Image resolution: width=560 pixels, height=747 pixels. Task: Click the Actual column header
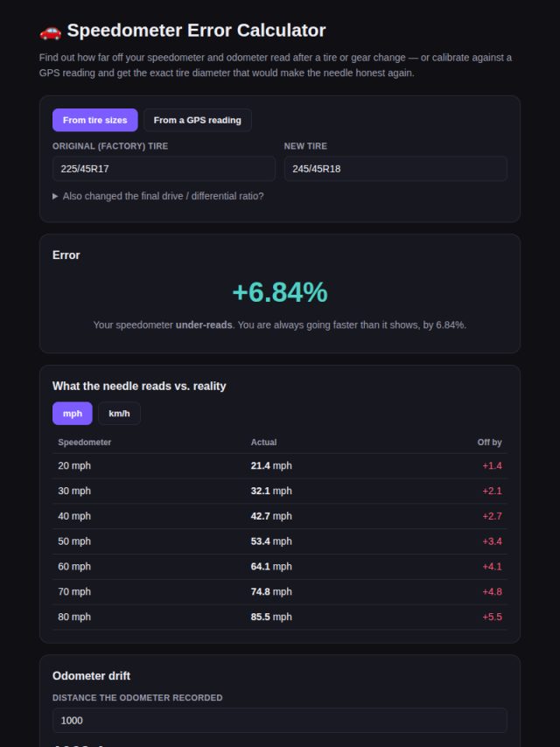click(x=263, y=442)
